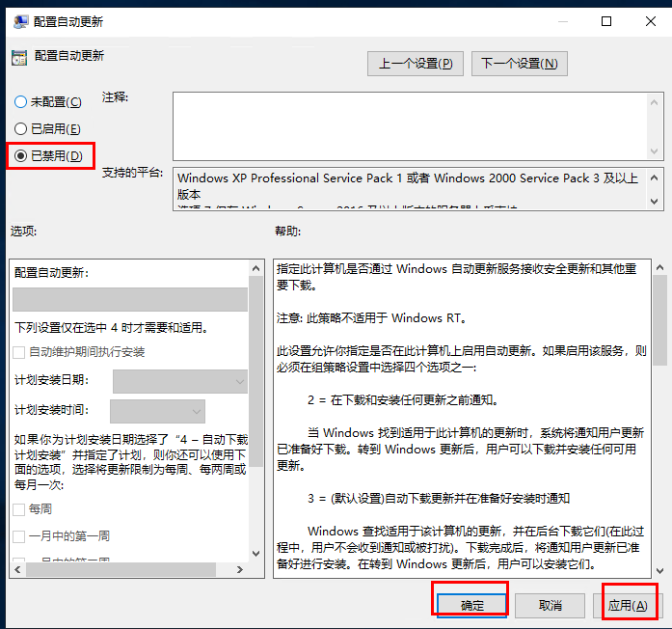
Task: Expand the 计划安装时间 dropdown
Action: pos(157,412)
